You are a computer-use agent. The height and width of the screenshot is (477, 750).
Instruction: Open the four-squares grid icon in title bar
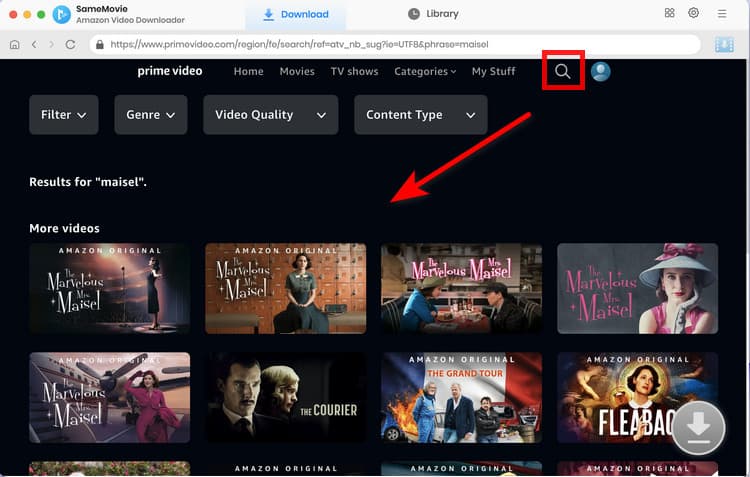click(x=670, y=13)
